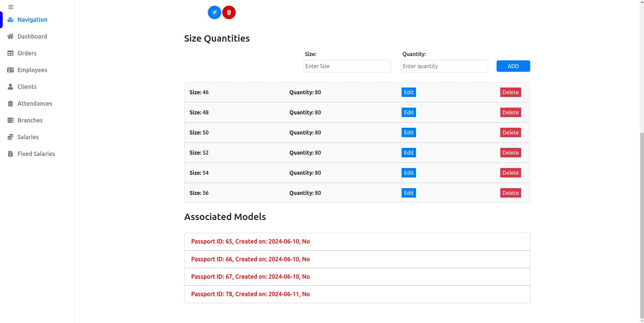Open Passport ID 65 associated model

(357, 241)
